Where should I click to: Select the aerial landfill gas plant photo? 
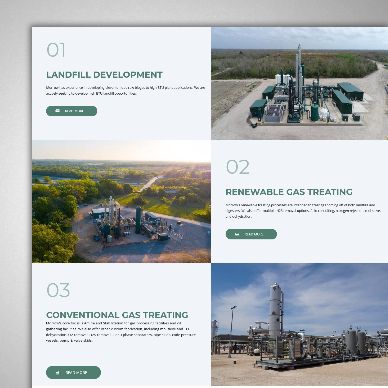[299, 83]
